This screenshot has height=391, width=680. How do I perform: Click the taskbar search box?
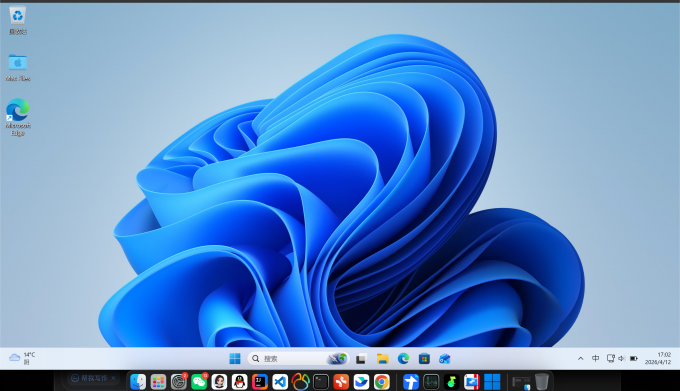coord(298,358)
